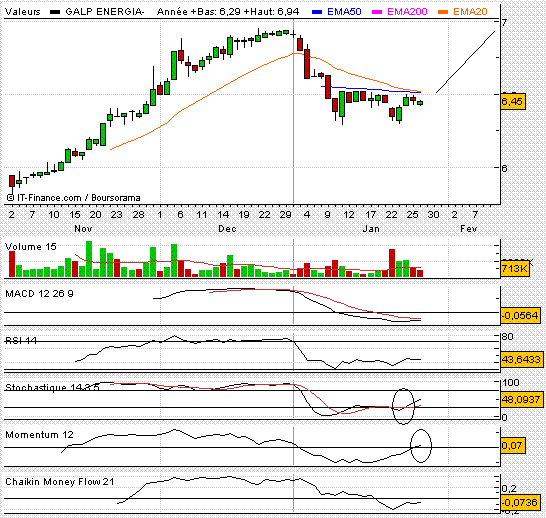Viewport: 546px width, 518px height.
Task: Click the last green candlestick on the price chart
Action: pos(420,103)
